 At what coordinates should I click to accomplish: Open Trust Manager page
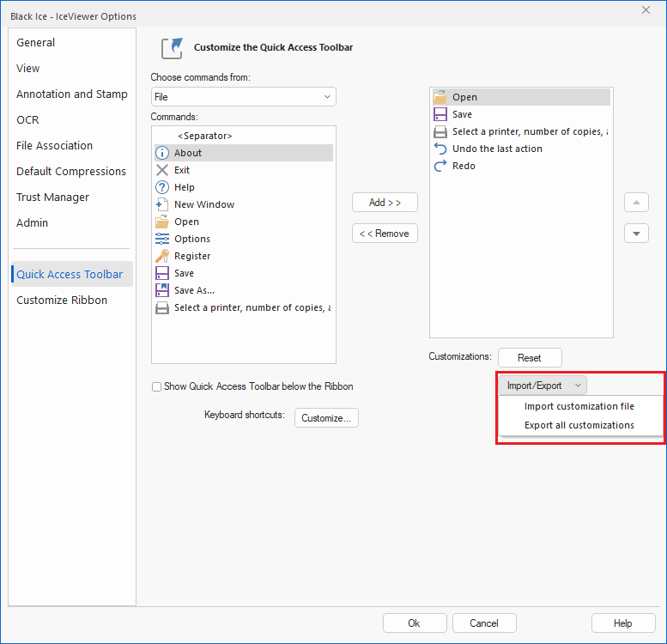(x=52, y=197)
